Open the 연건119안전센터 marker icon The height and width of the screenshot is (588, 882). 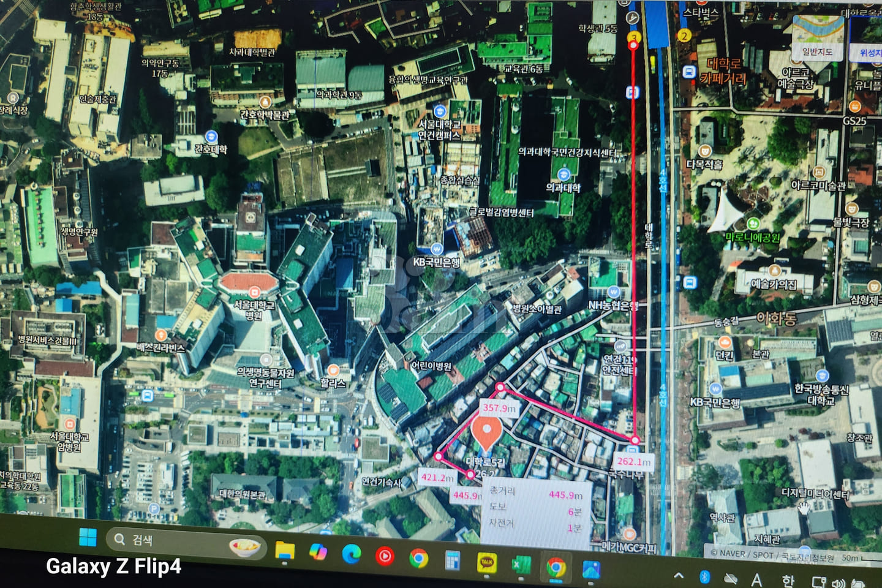620,346
